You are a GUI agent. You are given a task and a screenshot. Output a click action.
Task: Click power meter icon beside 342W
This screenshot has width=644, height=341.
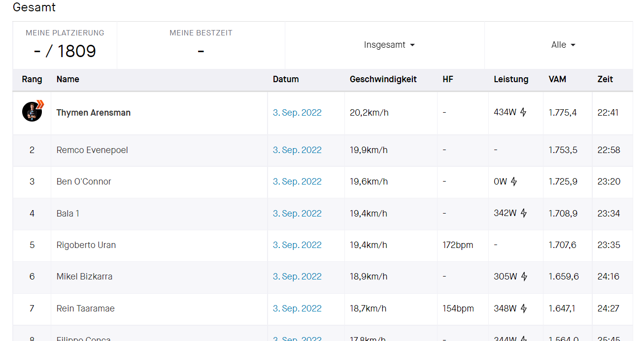[524, 213]
